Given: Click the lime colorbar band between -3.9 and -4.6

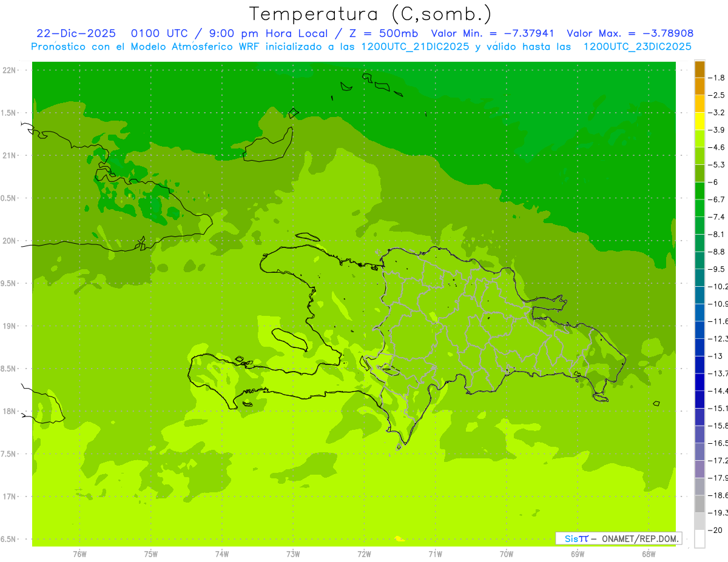Looking at the screenshot, I should (x=699, y=139).
